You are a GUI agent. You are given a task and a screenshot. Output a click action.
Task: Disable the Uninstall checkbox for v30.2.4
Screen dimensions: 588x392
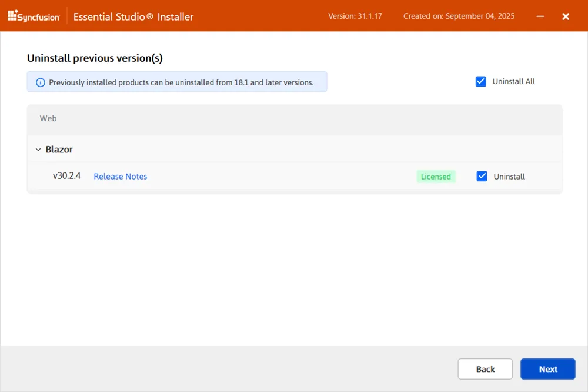point(482,176)
